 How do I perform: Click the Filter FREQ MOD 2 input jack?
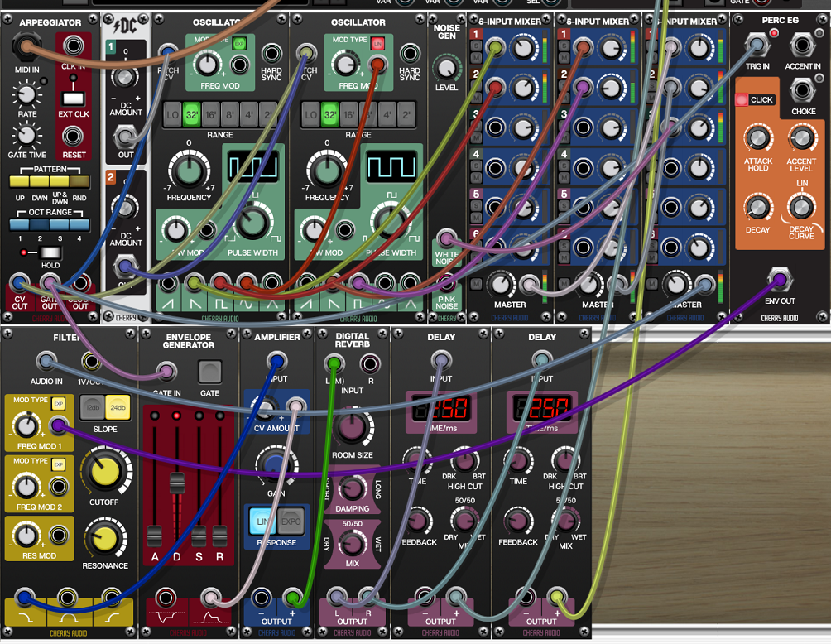pyautogui.click(x=58, y=486)
